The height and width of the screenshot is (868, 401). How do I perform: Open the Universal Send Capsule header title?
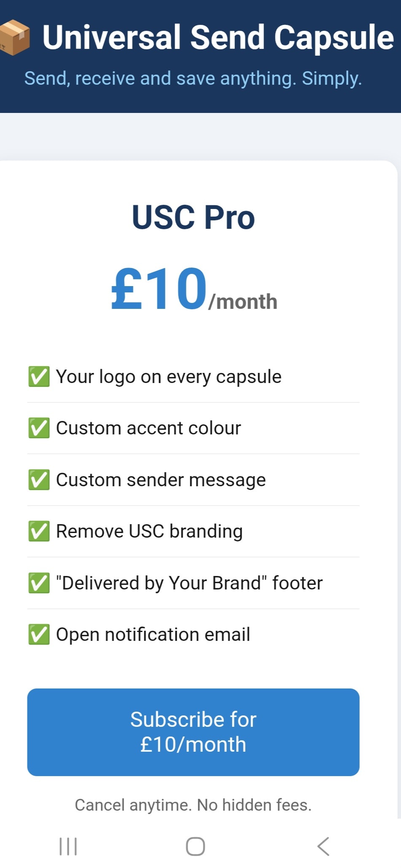pos(216,37)
